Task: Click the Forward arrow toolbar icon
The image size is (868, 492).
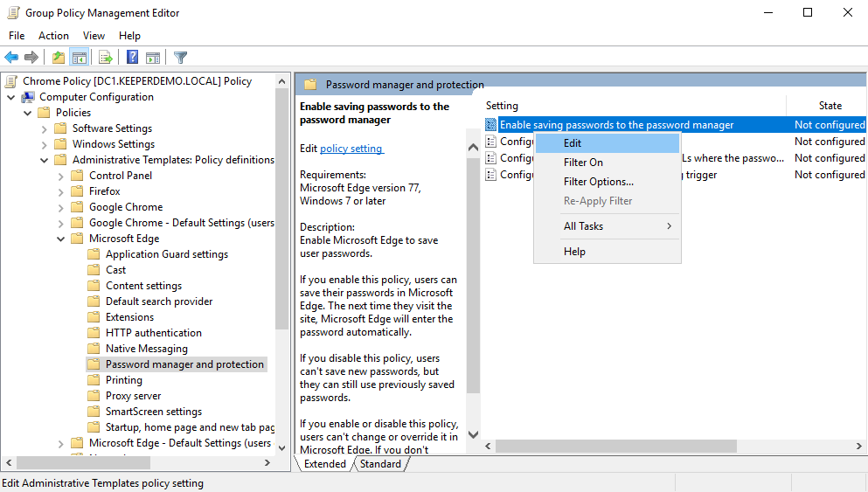Action: (x=31, y=58)
